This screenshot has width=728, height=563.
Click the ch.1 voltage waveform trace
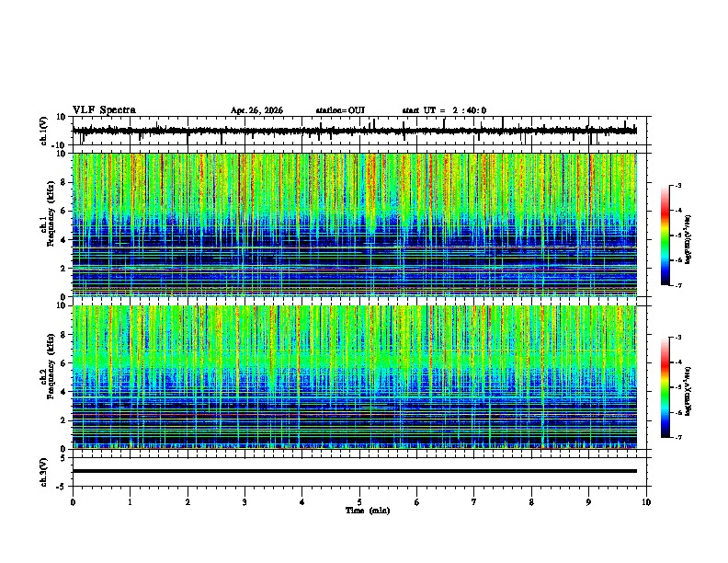pyautogui.click(x=355, y=131)
